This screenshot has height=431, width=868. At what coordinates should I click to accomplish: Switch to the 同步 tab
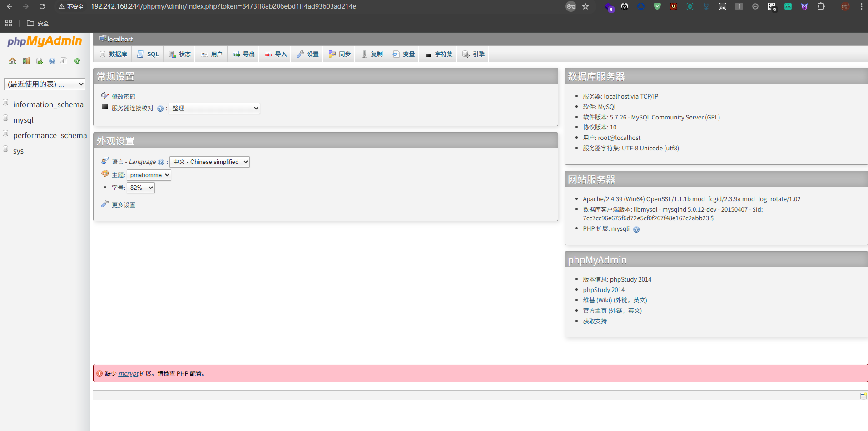tap(339, 54)
